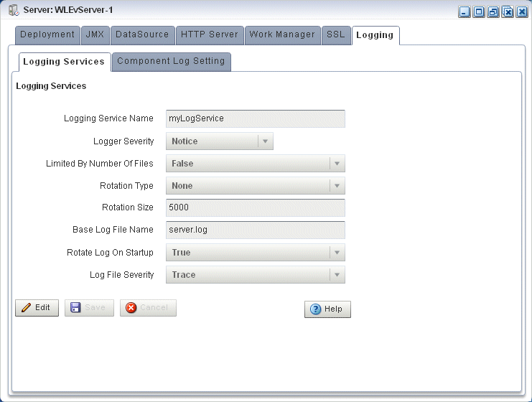Maximize the WLEvServer-1 window

tap(479, 12)
